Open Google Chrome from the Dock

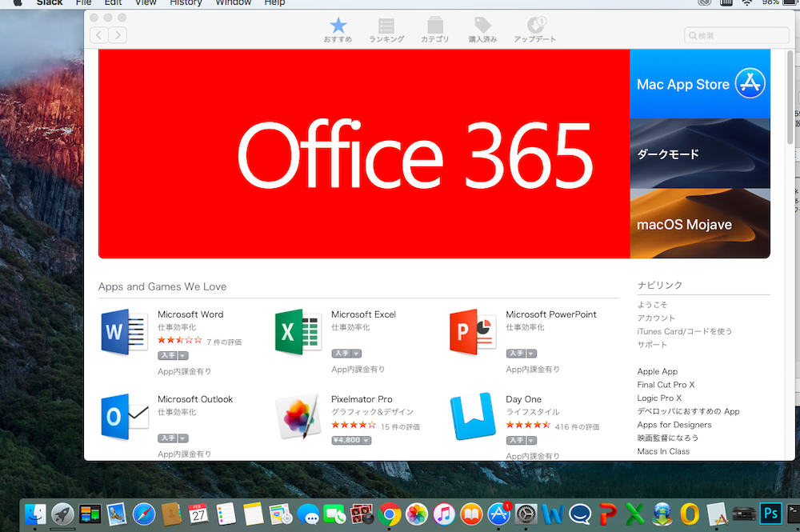pyautogui.click(x=390, y=514)
